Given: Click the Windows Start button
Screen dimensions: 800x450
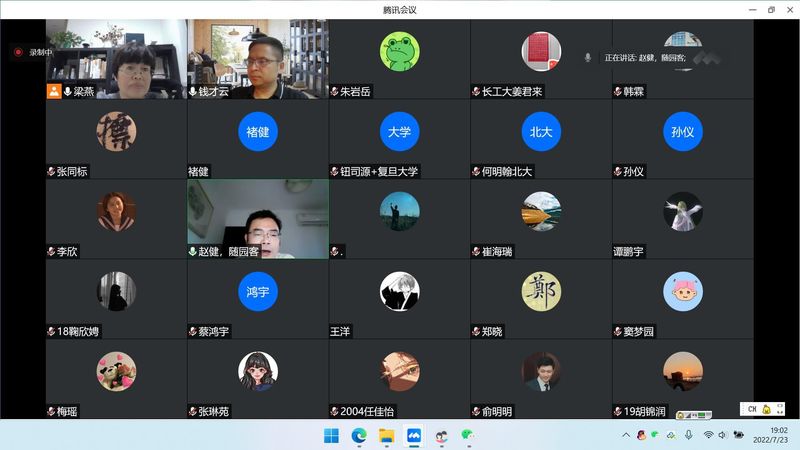Looking at the screenshot, I should click(332, 435).
